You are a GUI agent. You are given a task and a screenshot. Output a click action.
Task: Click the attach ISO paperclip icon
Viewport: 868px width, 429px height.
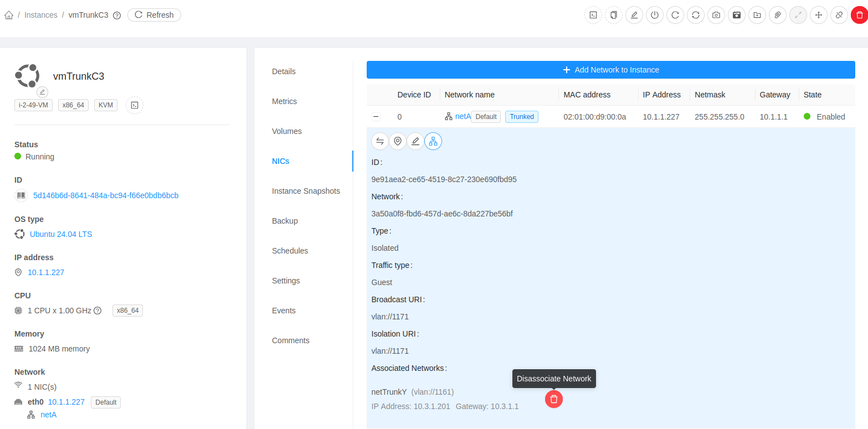click(x=778, y=15)
